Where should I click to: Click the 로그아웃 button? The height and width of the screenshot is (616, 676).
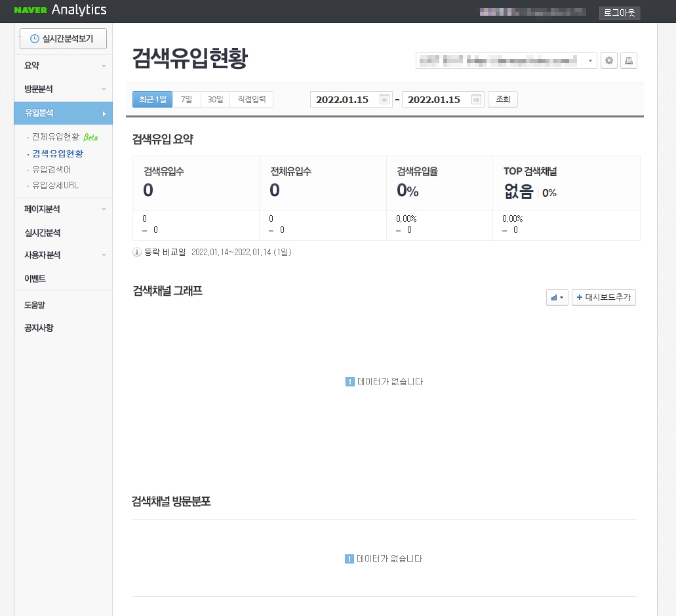pyautogui.click(x=619, y=12)
